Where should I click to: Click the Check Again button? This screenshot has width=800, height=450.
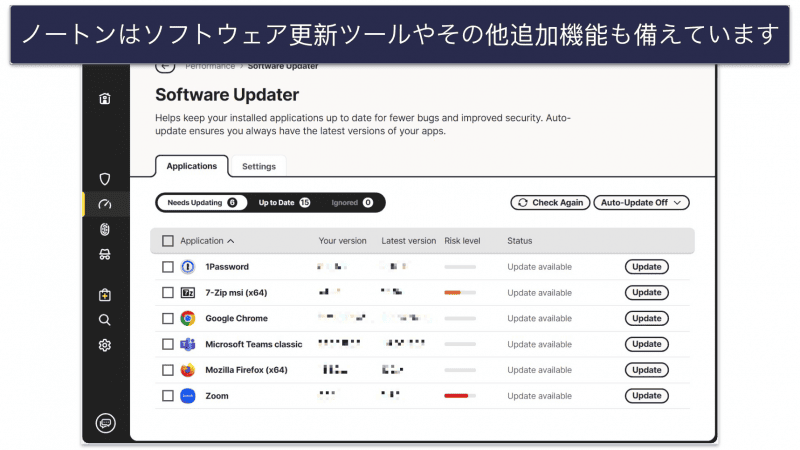click(551, 203)
